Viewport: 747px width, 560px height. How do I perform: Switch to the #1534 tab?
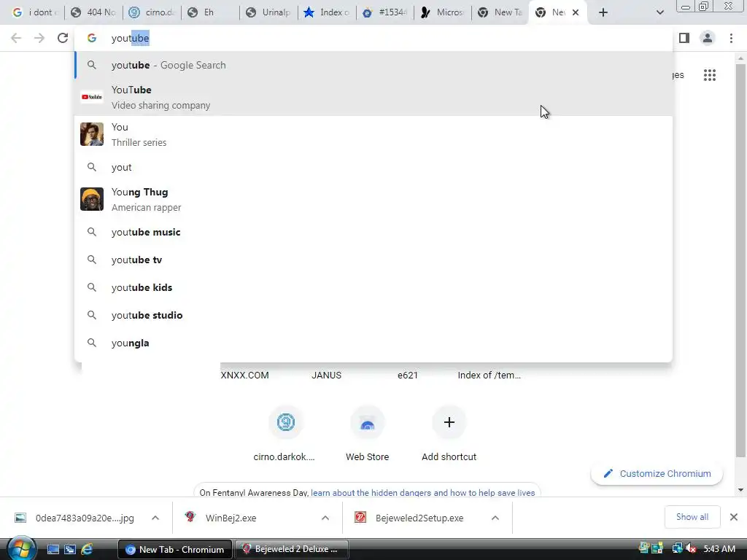(x=385, y=12)
